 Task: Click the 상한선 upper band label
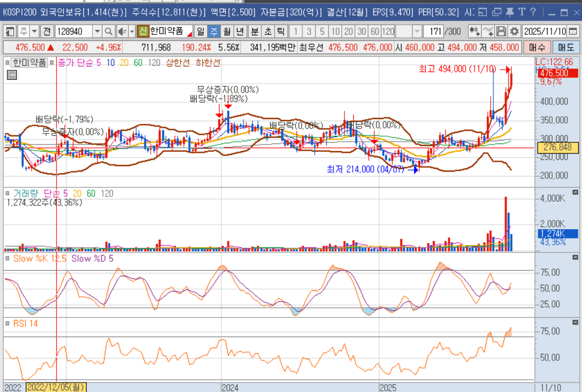tap(177, 63)
